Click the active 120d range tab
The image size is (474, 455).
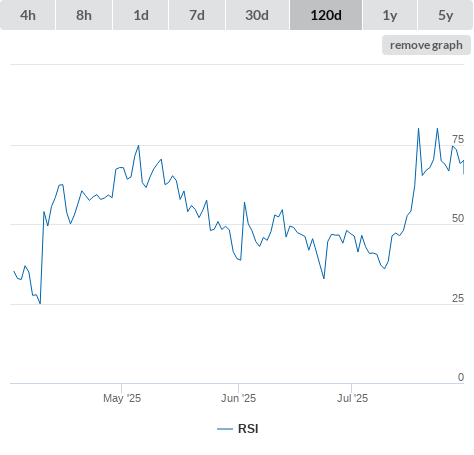coord(326,15)
